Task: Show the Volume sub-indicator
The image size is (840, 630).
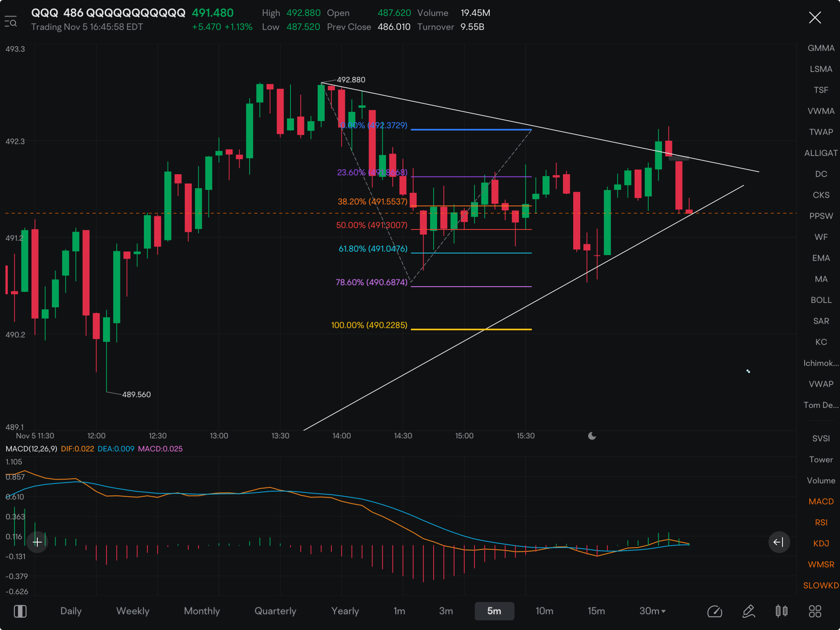Action: [821, 480]
